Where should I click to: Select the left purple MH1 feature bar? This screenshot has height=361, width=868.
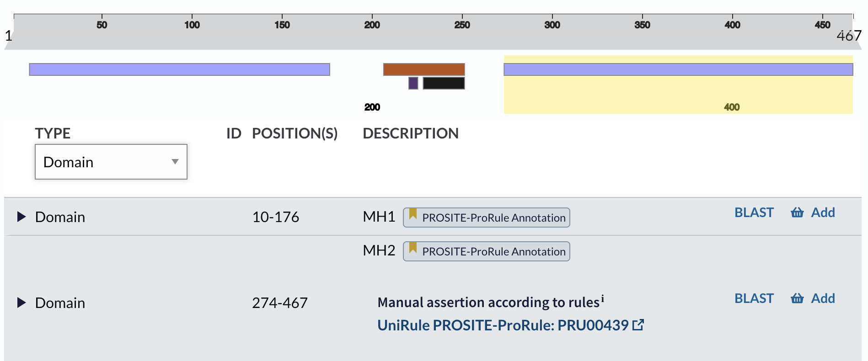pyautogui.click(x=179, y=69)
